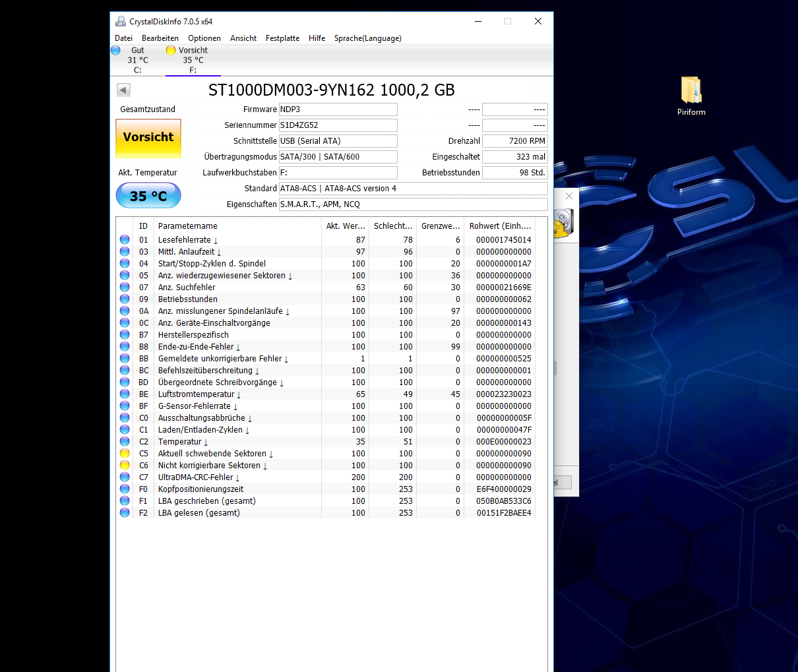798x672 pixels.
Task: Click the 35 °C temperature button
Action: (x=148, y=196)
